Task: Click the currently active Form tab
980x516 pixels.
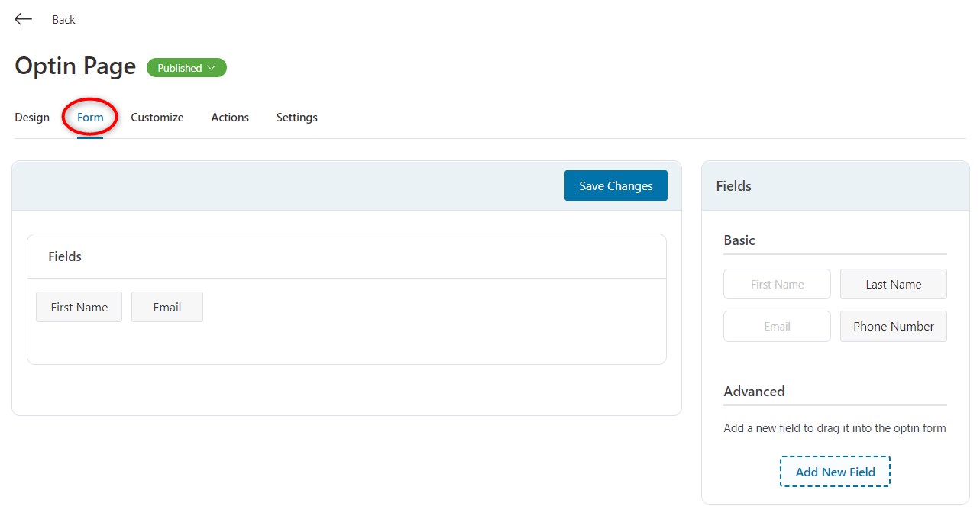Action: pyautogui.click(x=89, y=117)
